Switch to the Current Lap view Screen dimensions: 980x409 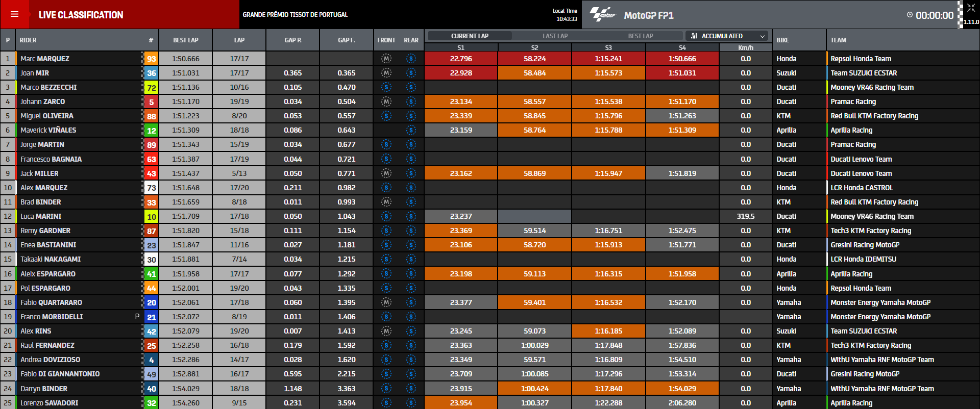(x=470, y=36)
